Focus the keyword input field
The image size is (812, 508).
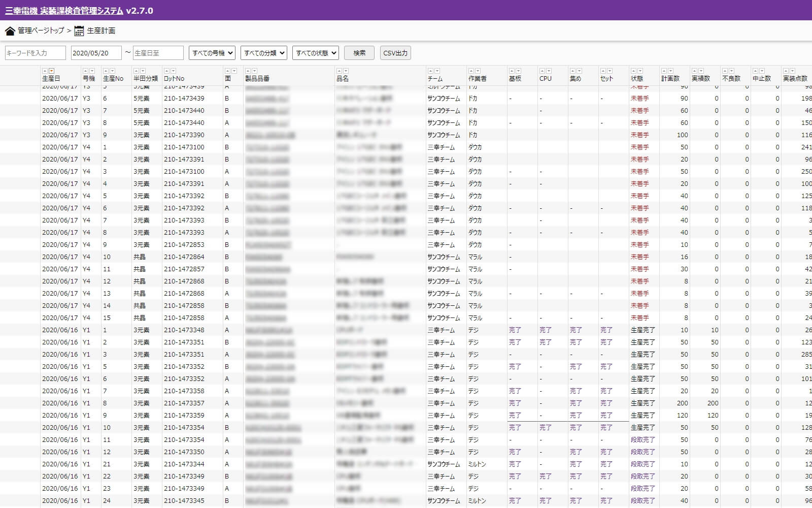(x=36, y=53)
